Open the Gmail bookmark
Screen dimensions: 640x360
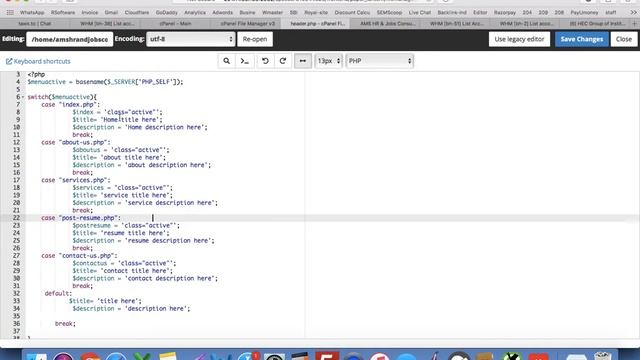pyautogui.click(x=111, y=13)
